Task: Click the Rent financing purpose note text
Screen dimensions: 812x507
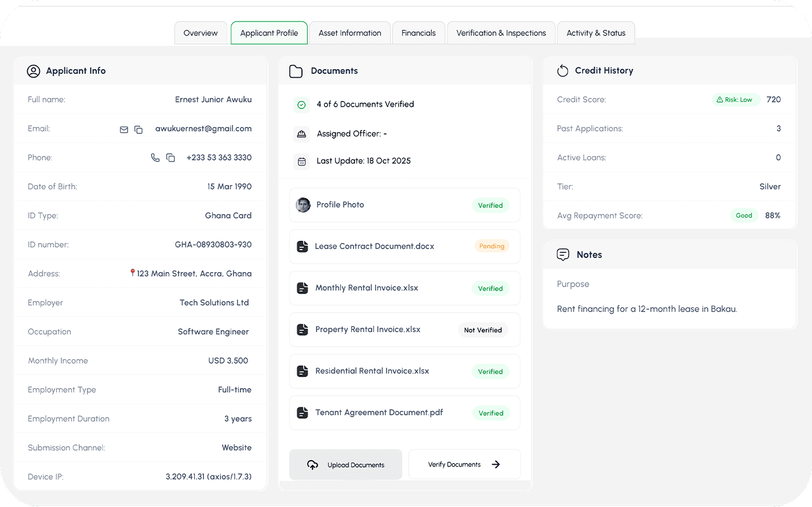Action: point(647,309)
